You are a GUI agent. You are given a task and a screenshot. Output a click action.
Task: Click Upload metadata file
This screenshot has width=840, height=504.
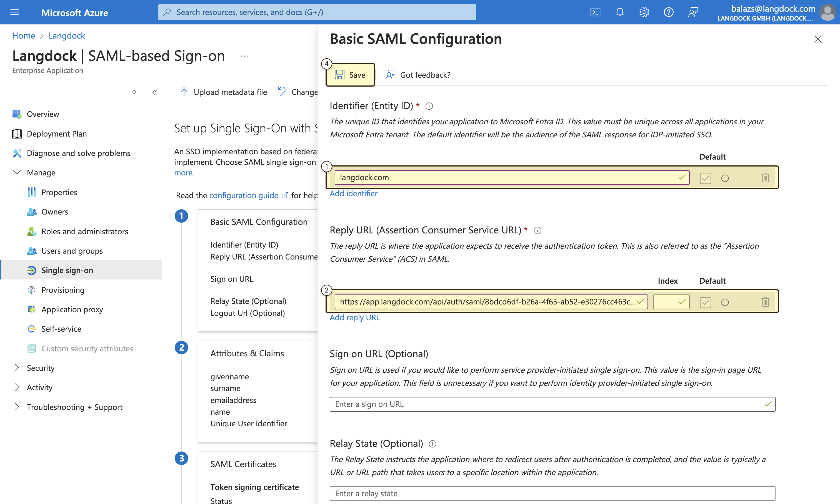pos(223,92)
